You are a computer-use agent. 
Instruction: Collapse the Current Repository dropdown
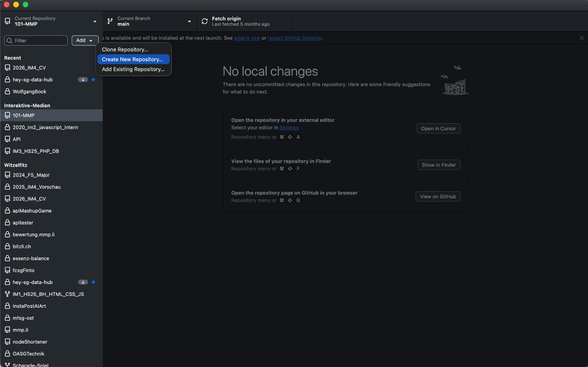pos(51,21)
